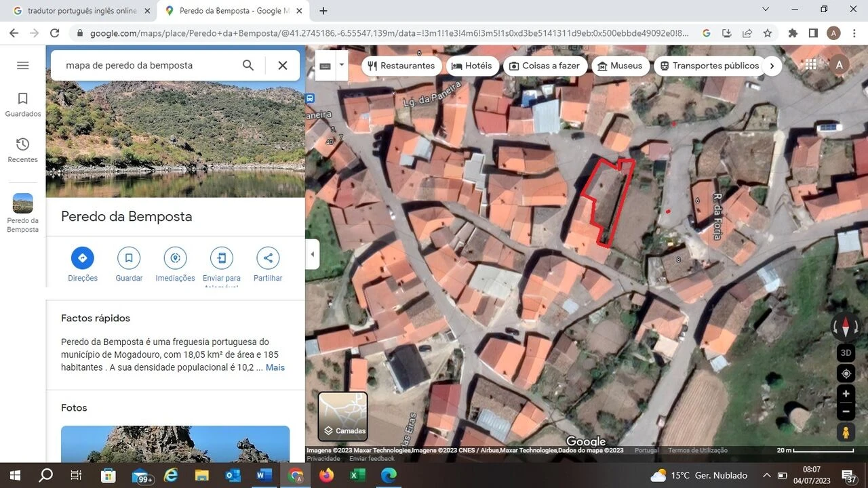This screenshot has width=868, height=488.
Task: Open the dropdown arrow beside the minimap widget
Action: point(341,64)
